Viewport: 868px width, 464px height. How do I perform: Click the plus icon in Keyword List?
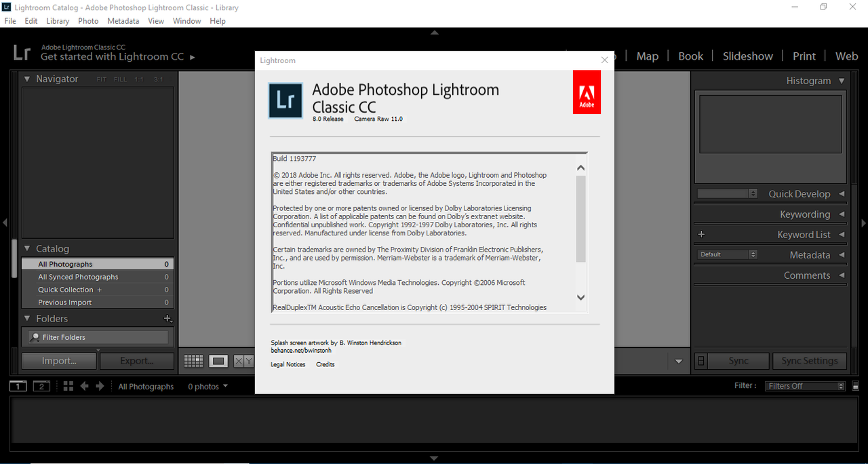pyautogui.click(x=701, y=235)
